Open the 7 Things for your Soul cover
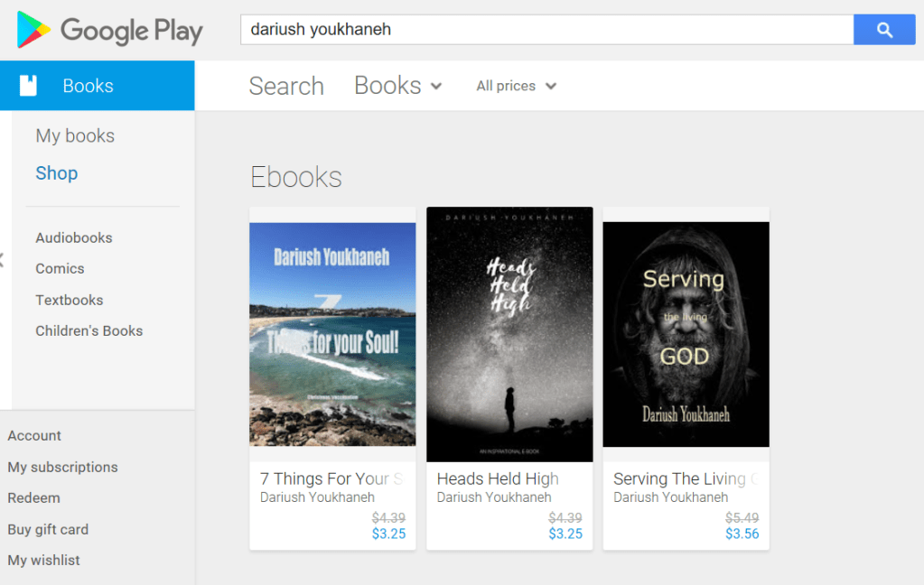Viewport: 924px width, 585px height. click(x=332, y=334)
